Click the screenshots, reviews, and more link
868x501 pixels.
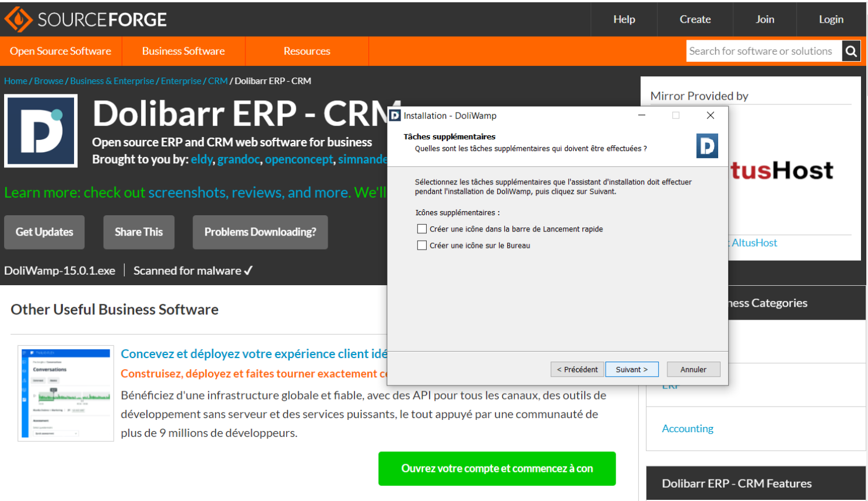coord(249,192)
